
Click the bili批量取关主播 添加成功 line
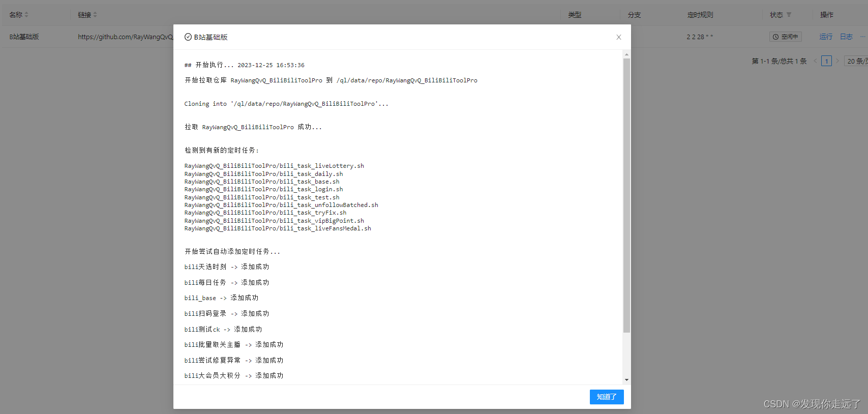tap(234, 345)
